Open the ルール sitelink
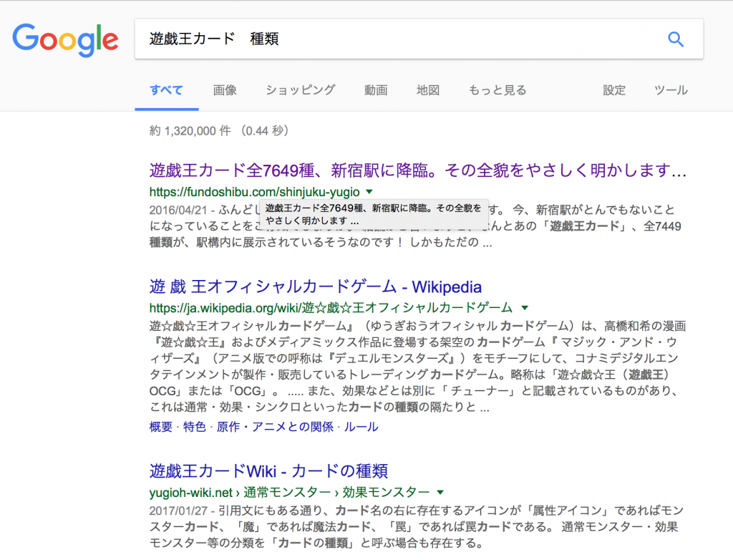 tap(361, 427)
